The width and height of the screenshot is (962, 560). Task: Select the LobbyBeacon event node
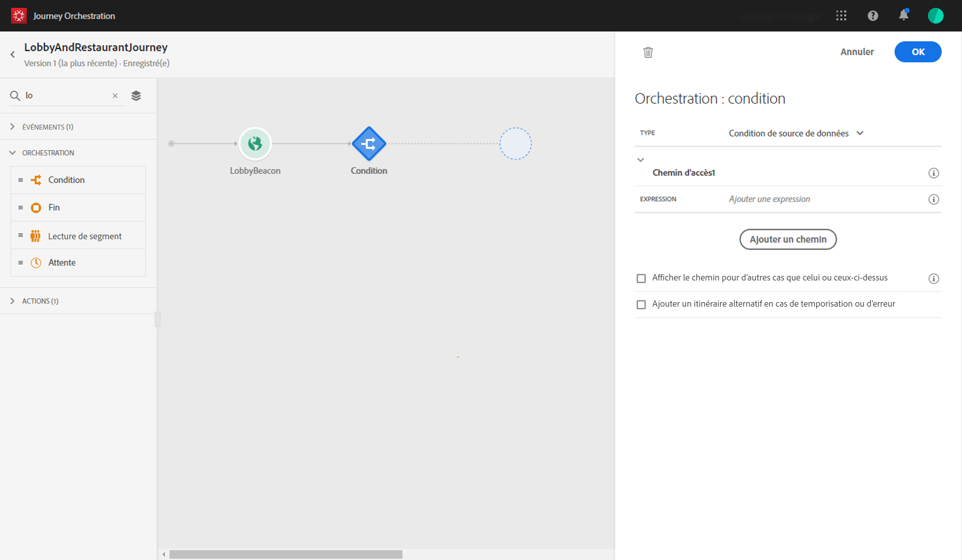click(255, 144)
